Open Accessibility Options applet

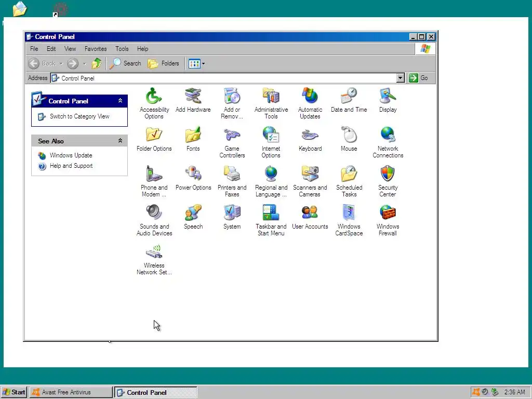[154, 103]
